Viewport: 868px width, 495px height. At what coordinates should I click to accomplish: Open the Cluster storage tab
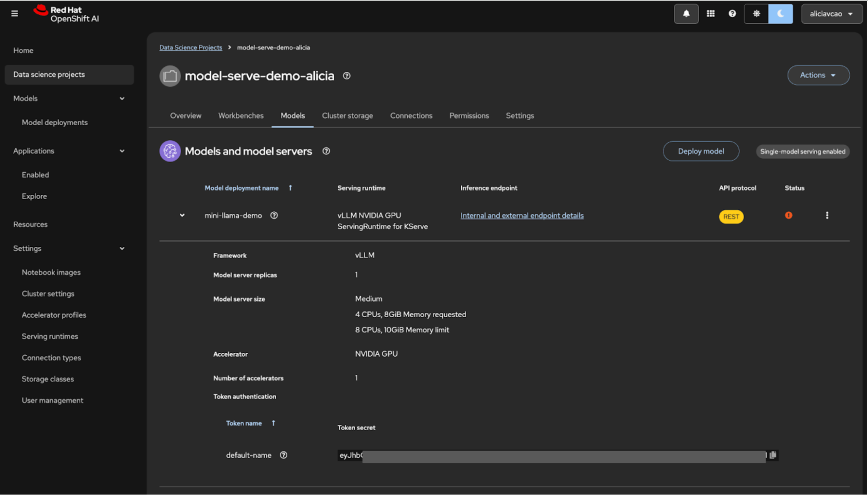pos(347,116)
